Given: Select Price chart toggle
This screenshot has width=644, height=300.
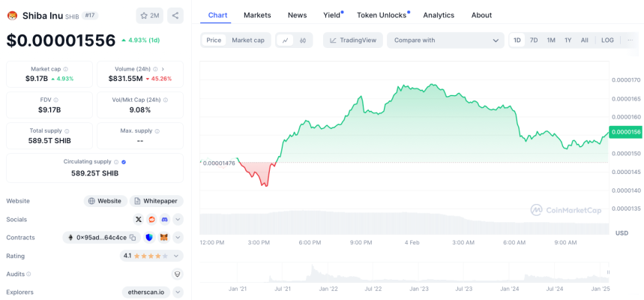Looking at the screenshot, I should [214, 40].
